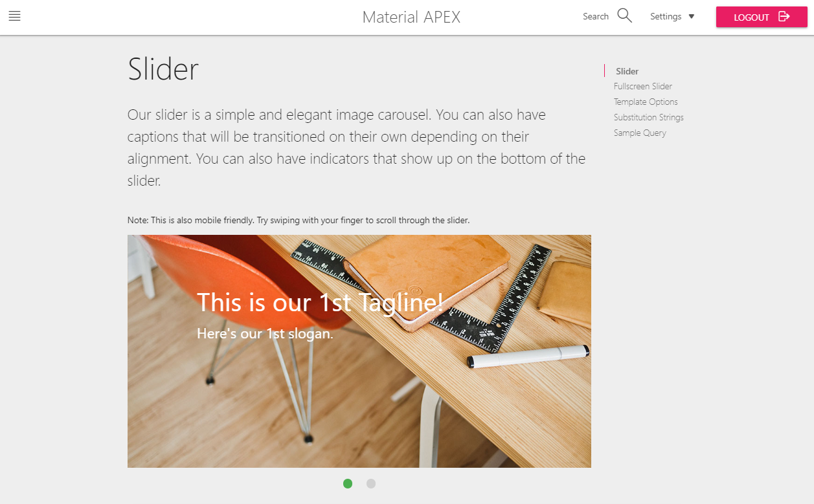
Task: Select the green first slide indicator
Action: coord(348,483)
